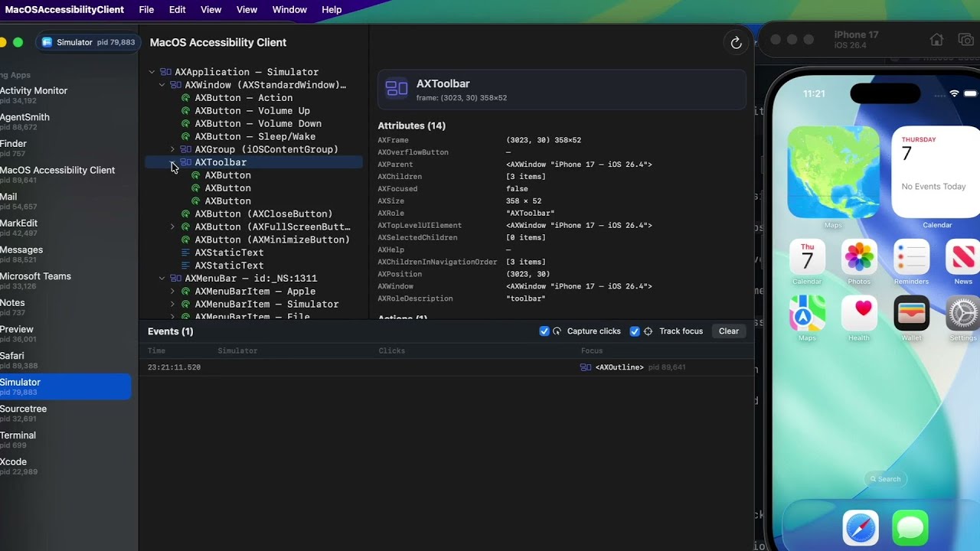Expand the AXButton (AXFullScreenButton) node
The image size is (980, 551).
click(171, 227)
